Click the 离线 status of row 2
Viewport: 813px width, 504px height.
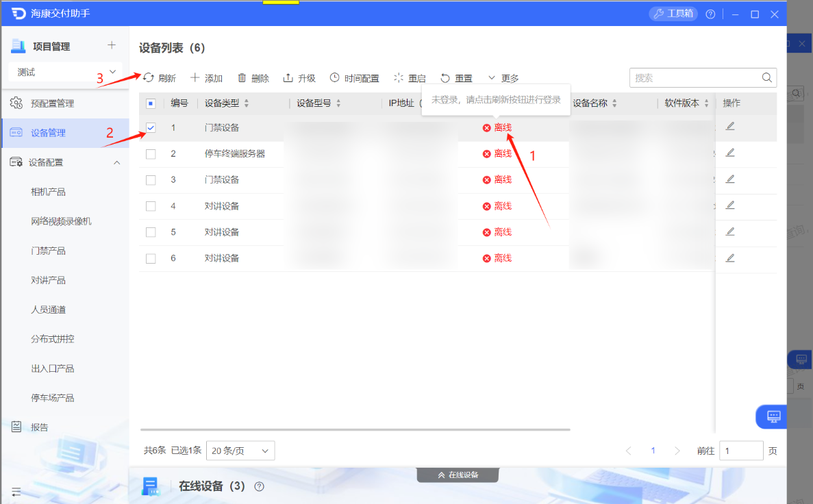tap(497, 153)
